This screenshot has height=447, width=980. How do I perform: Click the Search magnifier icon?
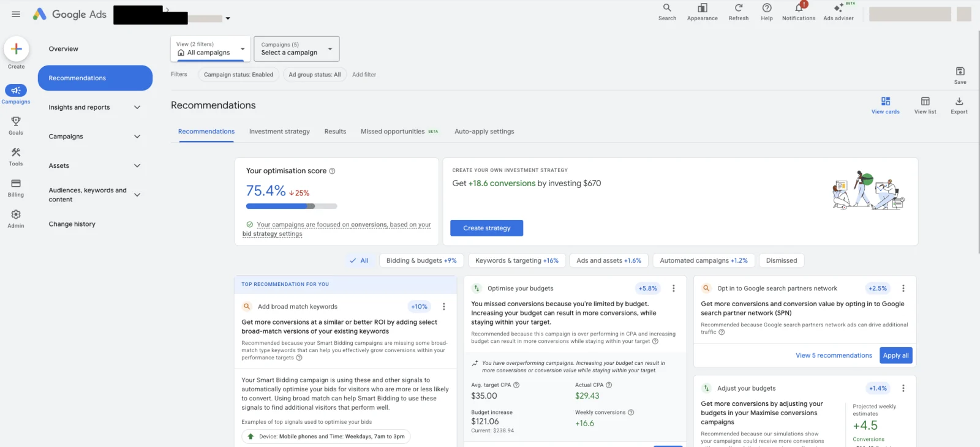coord(667,8)
